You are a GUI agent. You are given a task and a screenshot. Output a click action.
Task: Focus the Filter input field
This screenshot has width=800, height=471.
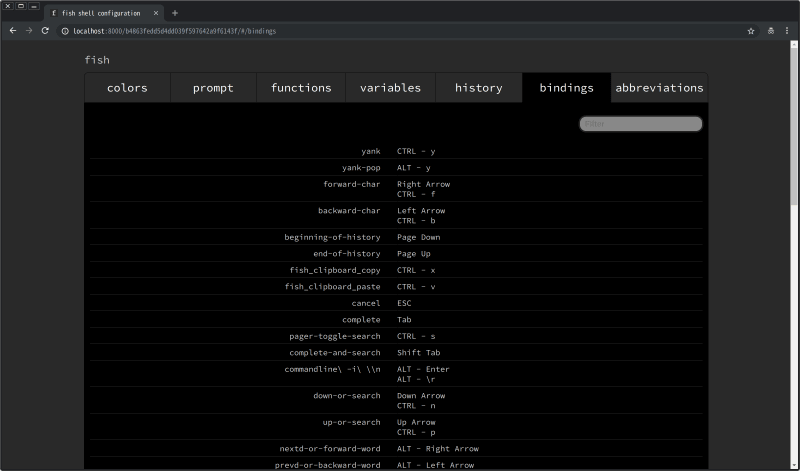pos(641,123)
